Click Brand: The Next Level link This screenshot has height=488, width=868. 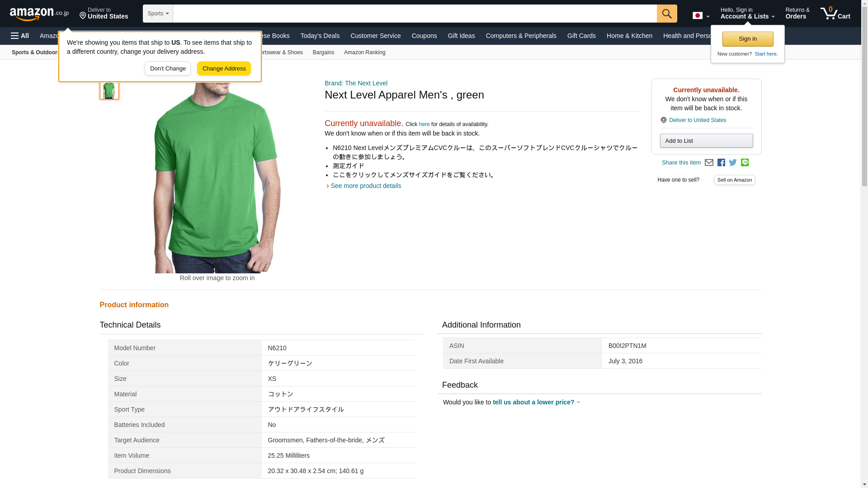(x=356, y=83)
